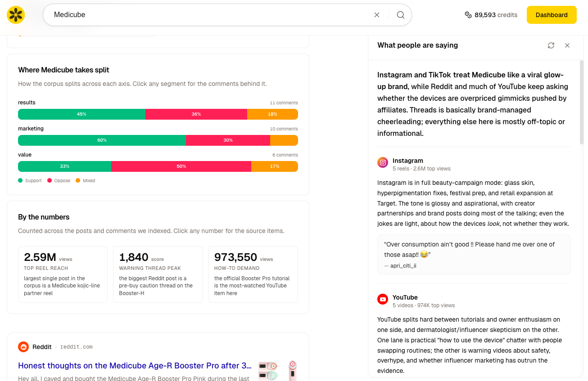The width and height of the screenshot is (588, 381).
Task: Clear the Medicube search text
Action: tap(377, 15)
